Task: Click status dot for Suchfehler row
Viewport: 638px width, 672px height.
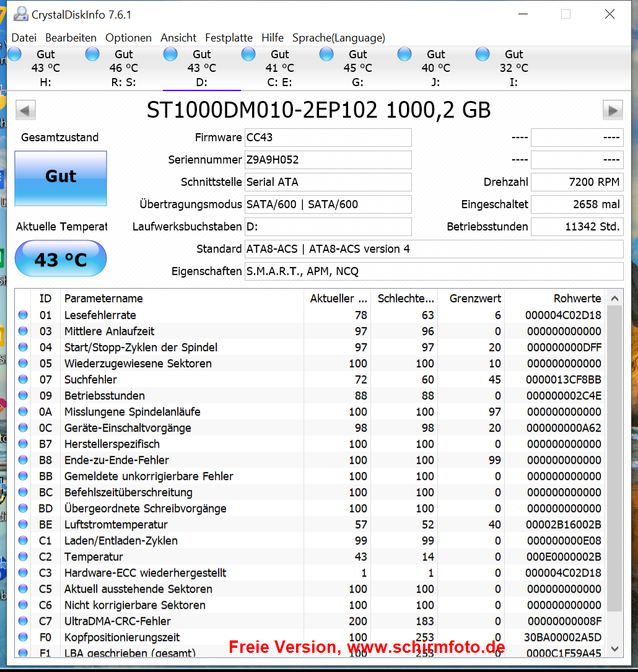Action: (x=23, y=379)
